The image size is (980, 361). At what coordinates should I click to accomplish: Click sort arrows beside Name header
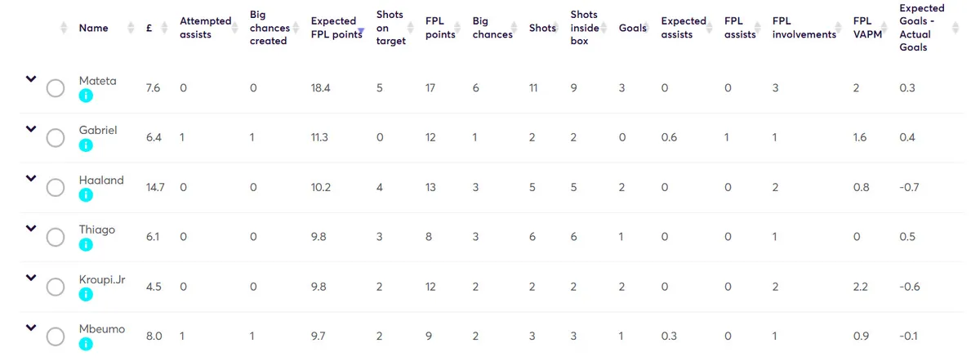coord(65,28)
